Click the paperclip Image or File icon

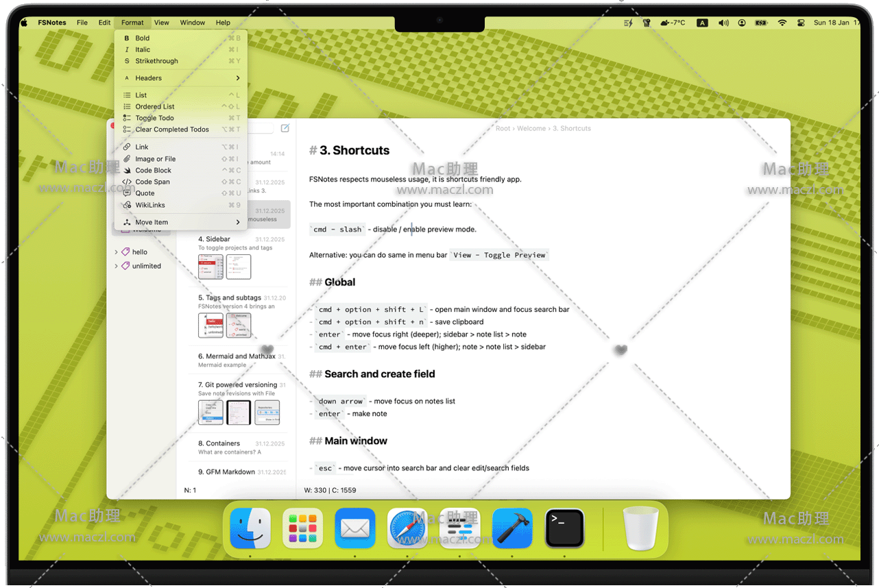click(x=127, y=159)
